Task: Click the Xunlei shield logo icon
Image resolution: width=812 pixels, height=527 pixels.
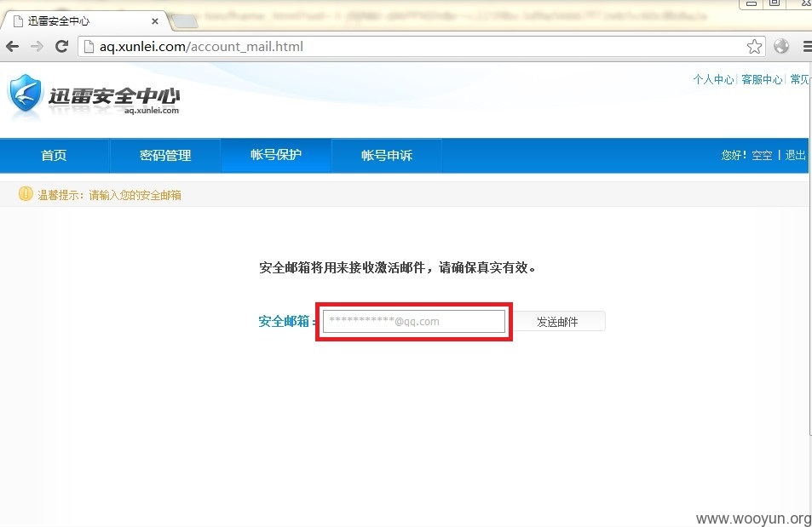Action: (25, 93)
